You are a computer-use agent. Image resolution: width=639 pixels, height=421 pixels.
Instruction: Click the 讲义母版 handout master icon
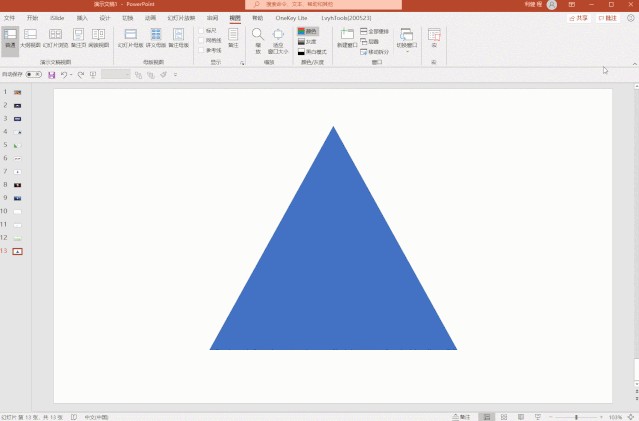155,38
